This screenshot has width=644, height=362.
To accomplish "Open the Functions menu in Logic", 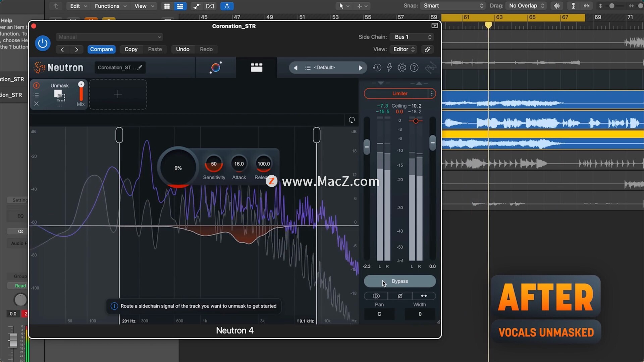I will 110,6.
